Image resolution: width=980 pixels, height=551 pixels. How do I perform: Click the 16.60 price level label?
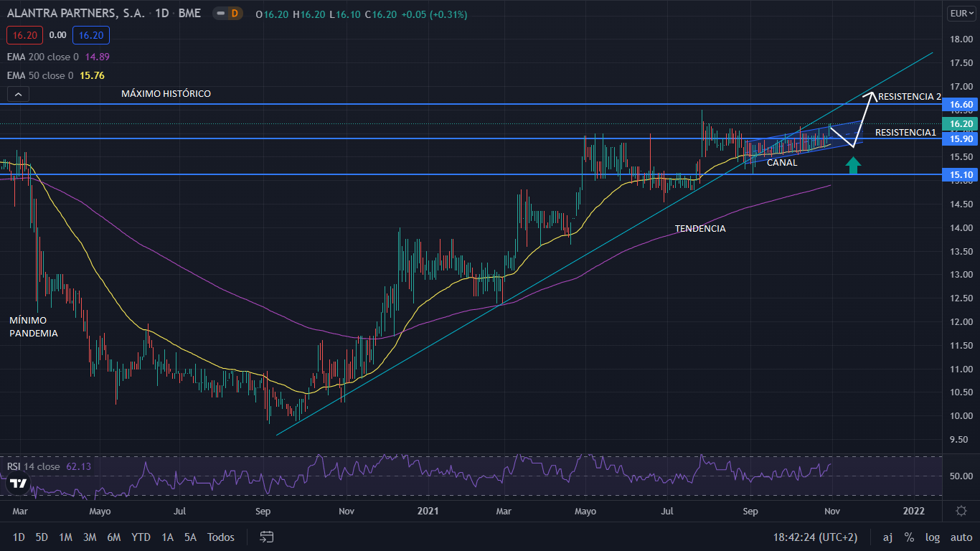coord(961,105)
